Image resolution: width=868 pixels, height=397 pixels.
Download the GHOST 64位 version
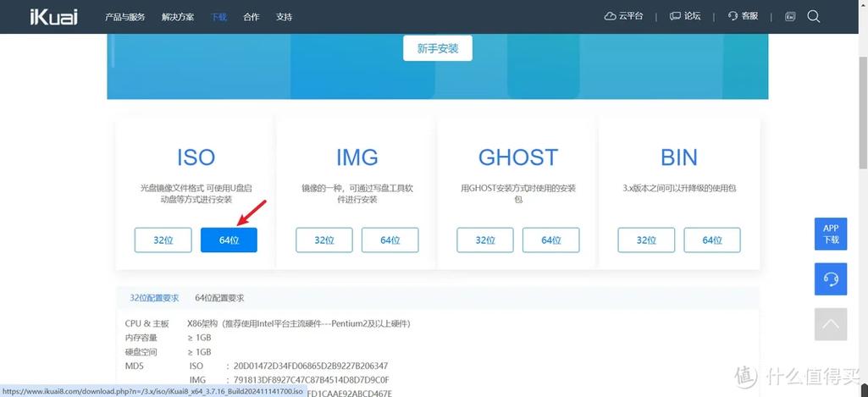click(x=551, y=240)
